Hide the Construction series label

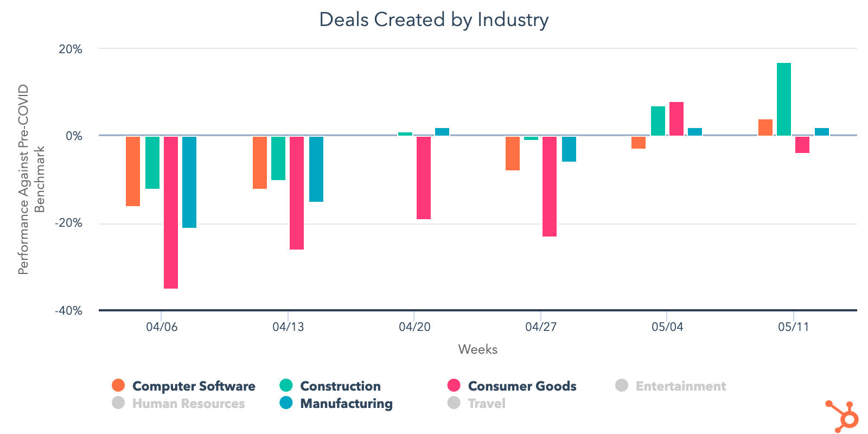(x=340, y=386)
